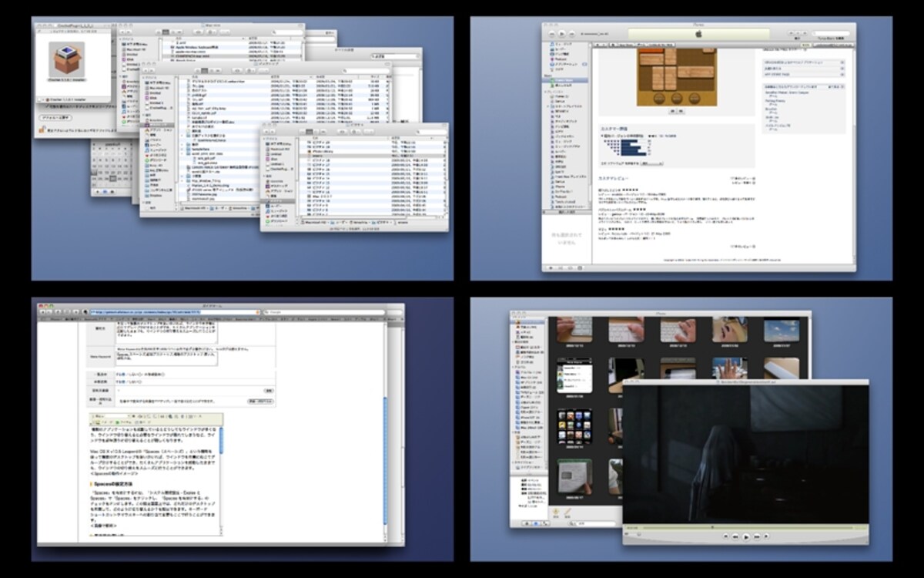Click the plus button below the calendar grid
The height and width of the screenshot is (578, 924).
[98, 191]
